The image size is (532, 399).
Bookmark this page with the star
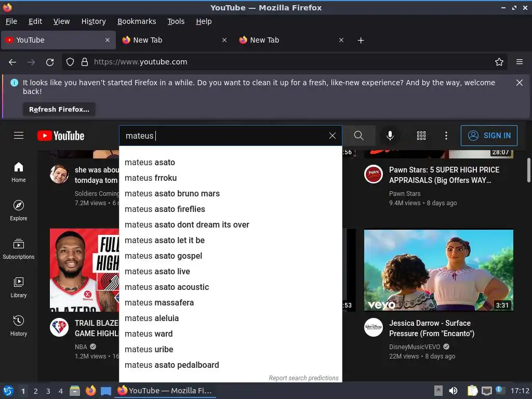(499, 62)
